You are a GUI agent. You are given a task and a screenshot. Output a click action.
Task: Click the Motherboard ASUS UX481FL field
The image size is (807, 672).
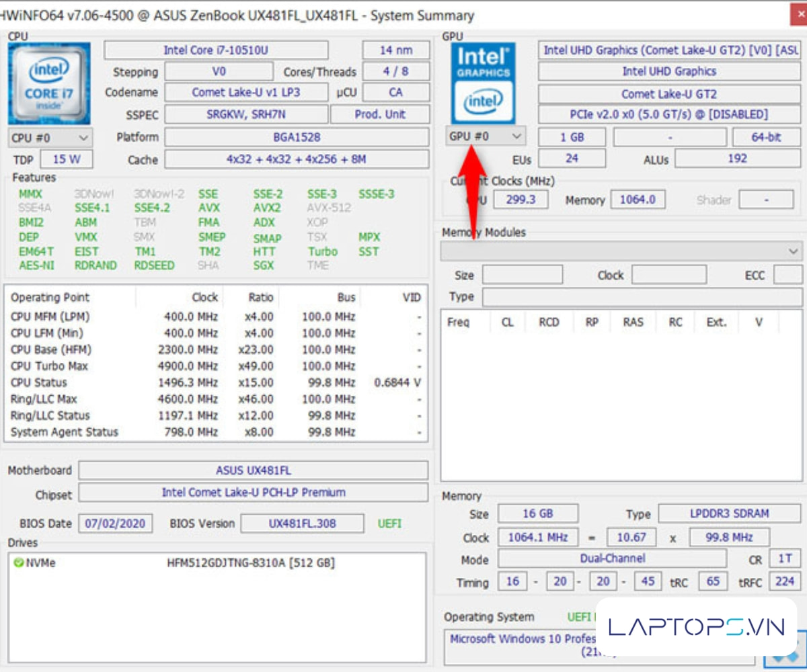click(x=253, y=470)
